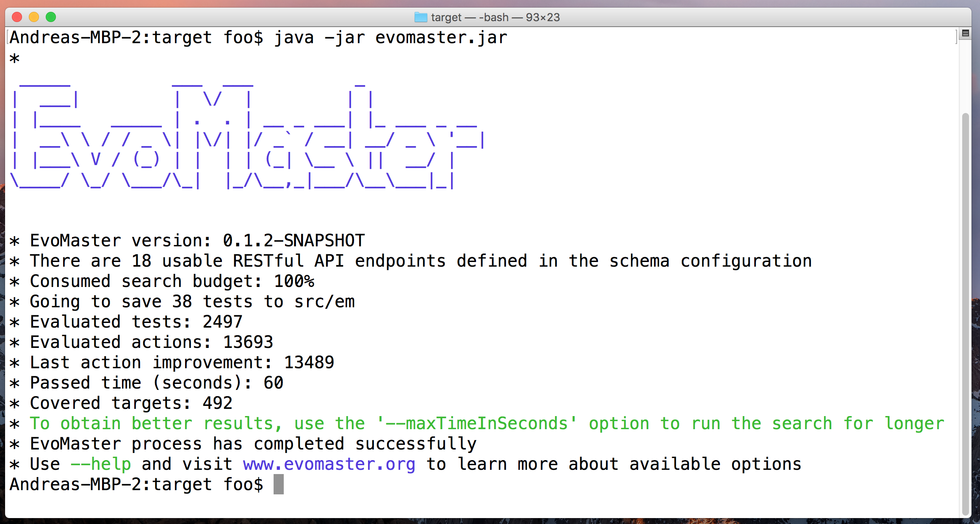
Task: Click the version text 0.1.2-SNAPSHOT
Action: pos(293,241)
